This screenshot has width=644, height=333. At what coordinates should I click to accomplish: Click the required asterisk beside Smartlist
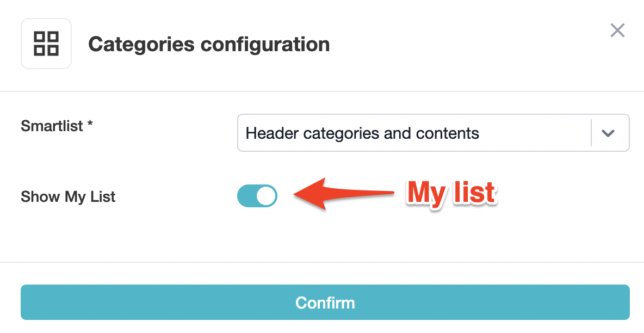point(90,125)
